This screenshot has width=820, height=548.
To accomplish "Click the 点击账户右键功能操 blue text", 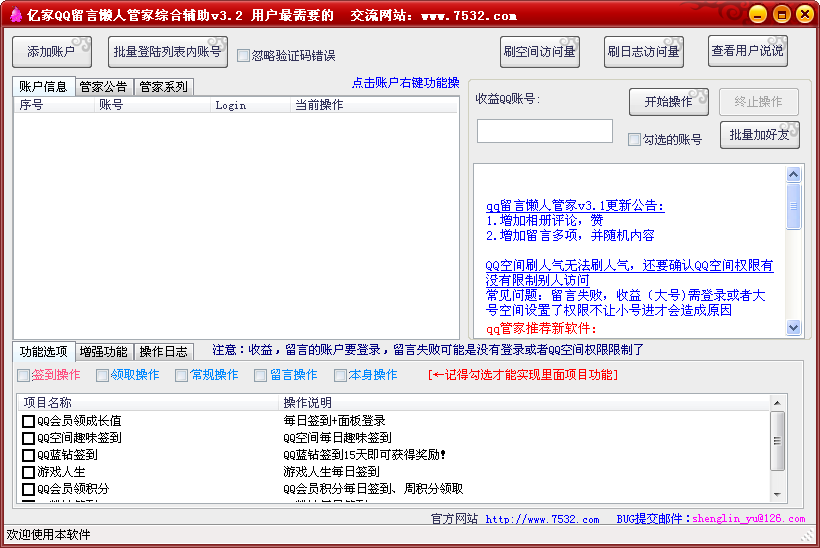I will pos(405,83).
